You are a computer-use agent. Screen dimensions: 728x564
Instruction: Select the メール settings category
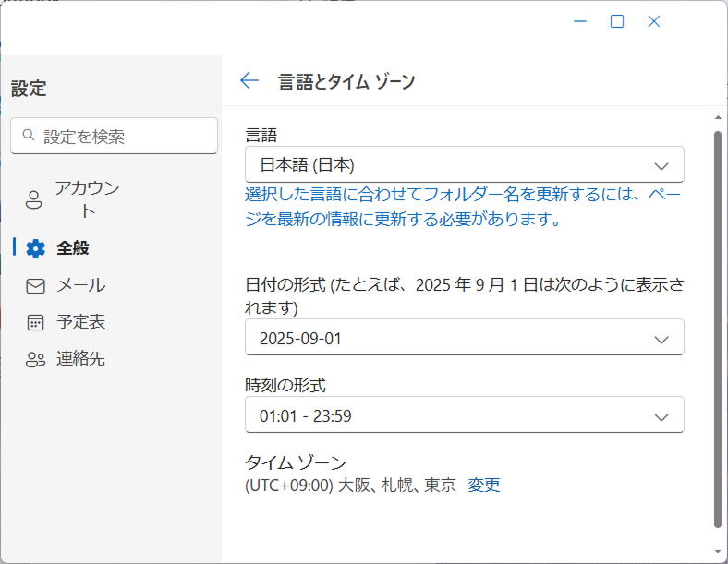[x=81, y=285]
